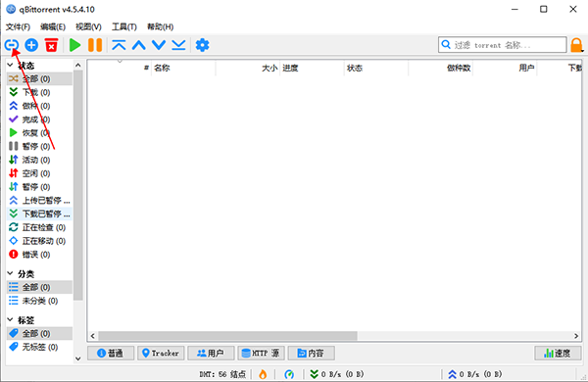Click the red delete torrent icon

point(51,45)
